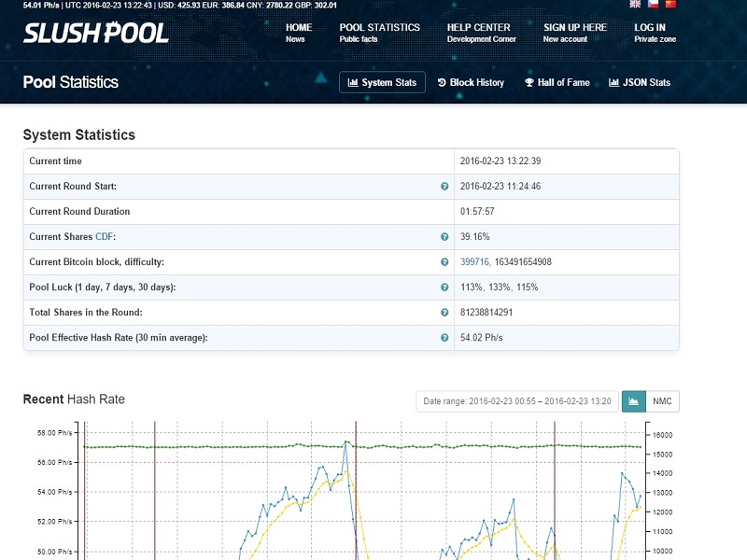Click the Slush Pool logo
747x560 pixels.
coord(96,33)
